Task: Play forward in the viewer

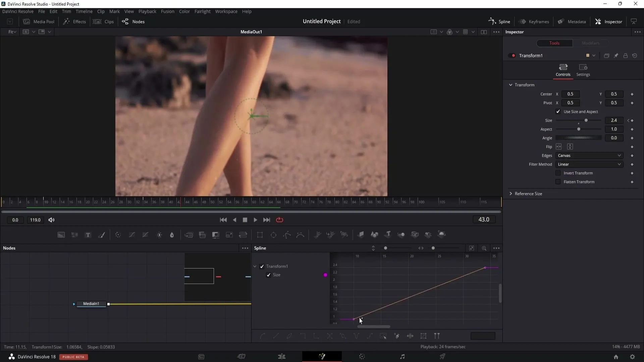Action: [255, 220]
